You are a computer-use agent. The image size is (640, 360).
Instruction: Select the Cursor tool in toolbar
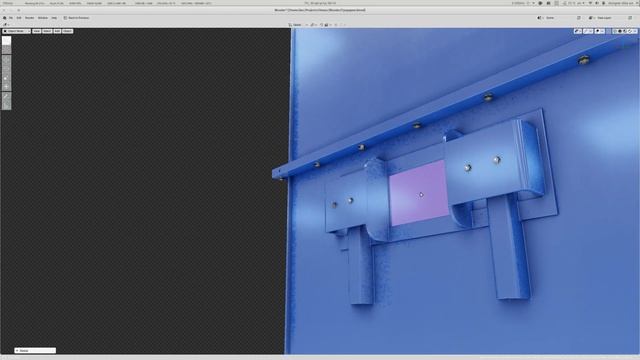point(6,50)
